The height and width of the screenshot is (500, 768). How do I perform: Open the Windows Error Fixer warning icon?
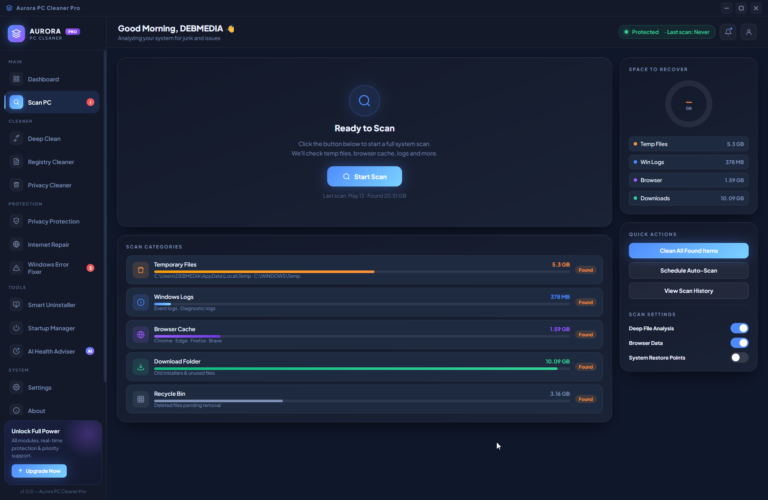16,268
